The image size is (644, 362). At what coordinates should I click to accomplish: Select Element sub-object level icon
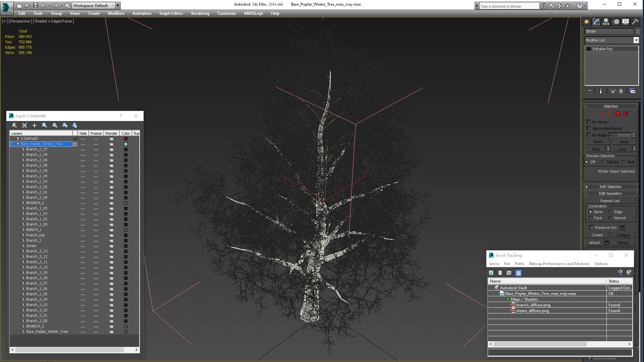(626, 114)
